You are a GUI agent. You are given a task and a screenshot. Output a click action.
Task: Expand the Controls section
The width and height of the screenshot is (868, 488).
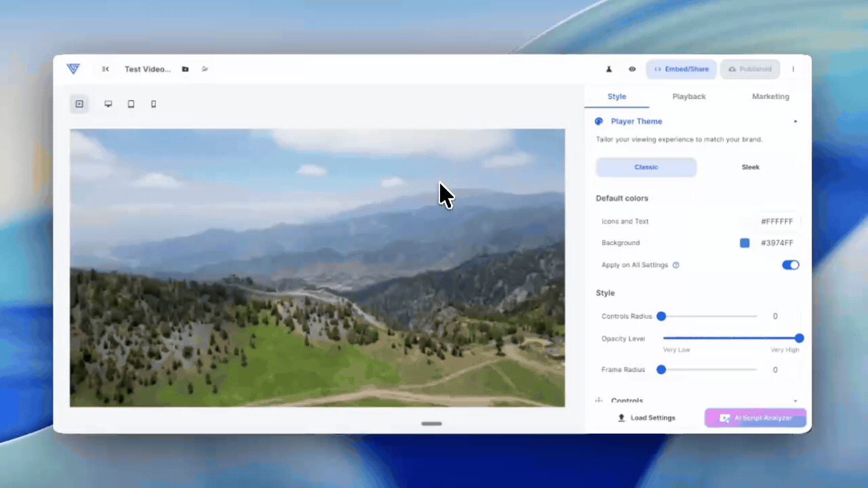pyautogui.click(x=795, y=401)
